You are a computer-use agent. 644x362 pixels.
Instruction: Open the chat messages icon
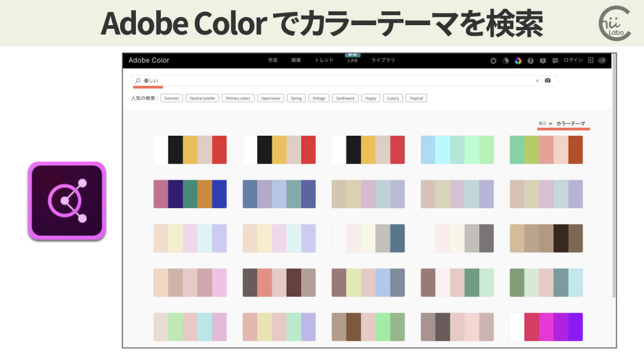pos(557,60)
